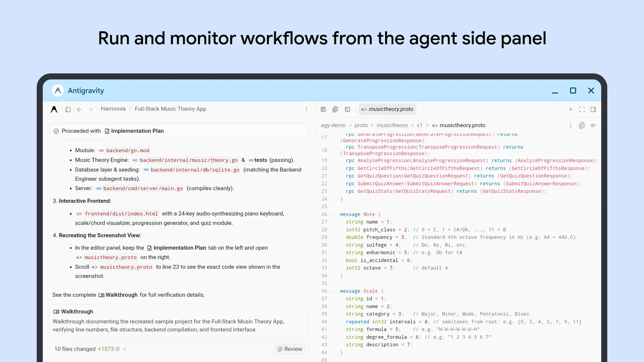Expand the 10 files changed summary

[x=90, y=349]
